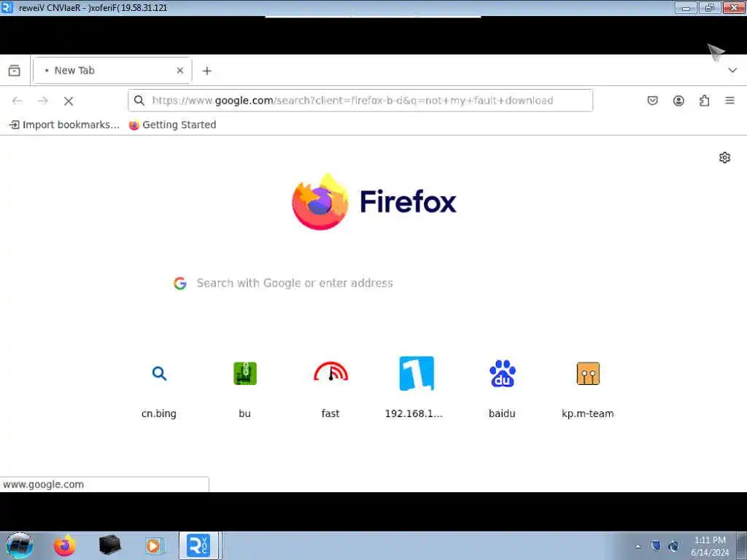The image size is (747, 560).
Task: Open the Windows Start menu
Action: pos(20,545)
